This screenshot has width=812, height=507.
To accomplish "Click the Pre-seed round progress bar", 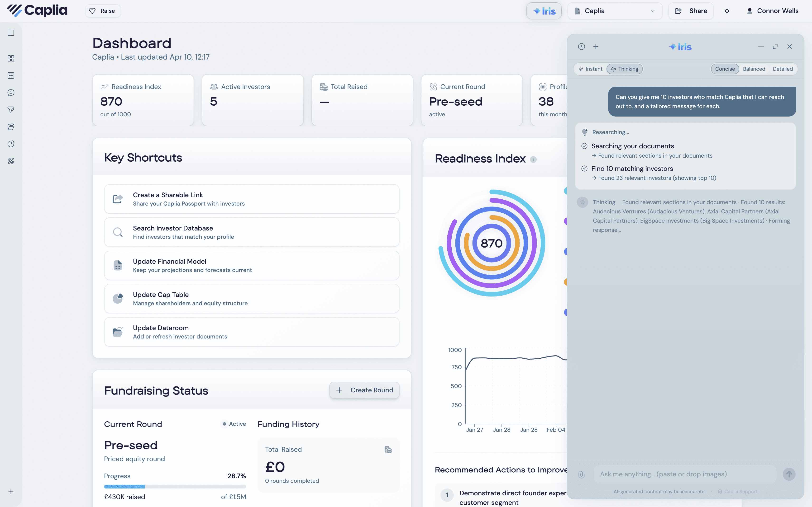I will (175, 487).
